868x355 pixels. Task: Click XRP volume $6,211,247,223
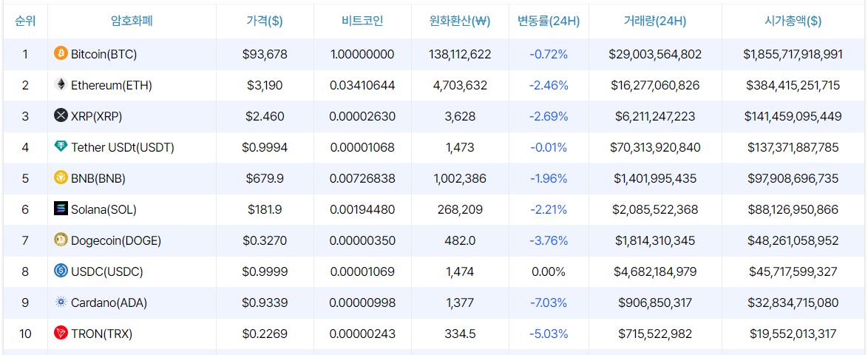(x=655, y=116)
